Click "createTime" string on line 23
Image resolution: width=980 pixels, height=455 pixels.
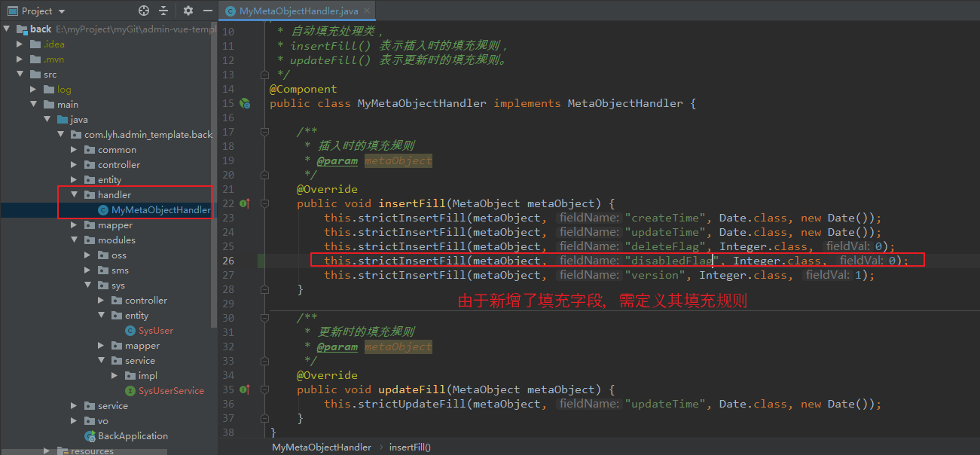(666, 218)
